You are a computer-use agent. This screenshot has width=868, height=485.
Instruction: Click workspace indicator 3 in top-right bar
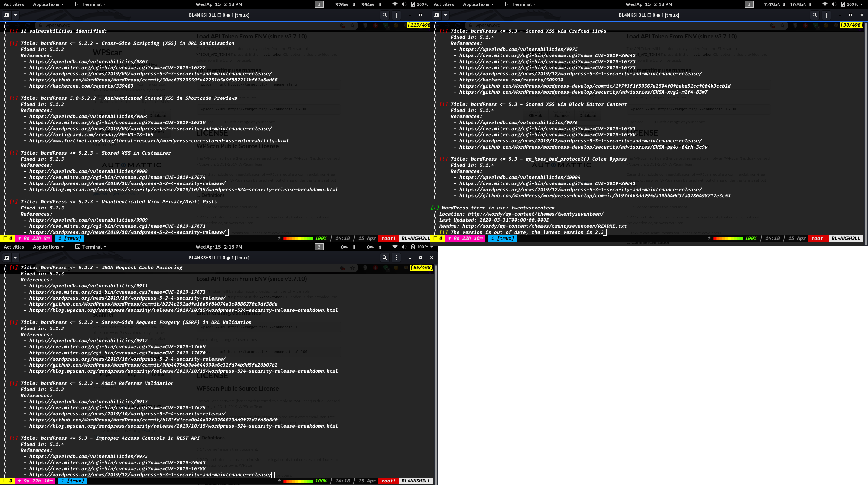[x=749, y=4]
